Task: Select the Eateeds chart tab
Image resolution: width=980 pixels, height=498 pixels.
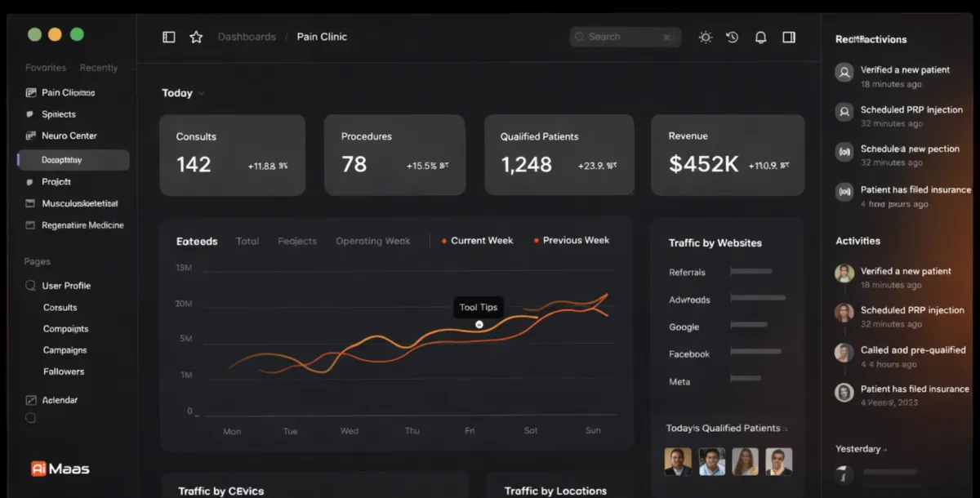Action: click(197, 241)
